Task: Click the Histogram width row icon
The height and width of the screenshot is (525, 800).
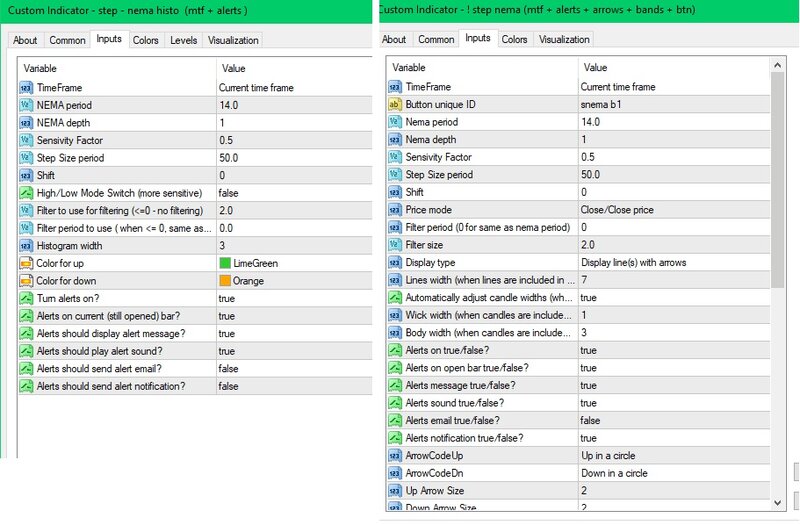Action: (26, 245)
